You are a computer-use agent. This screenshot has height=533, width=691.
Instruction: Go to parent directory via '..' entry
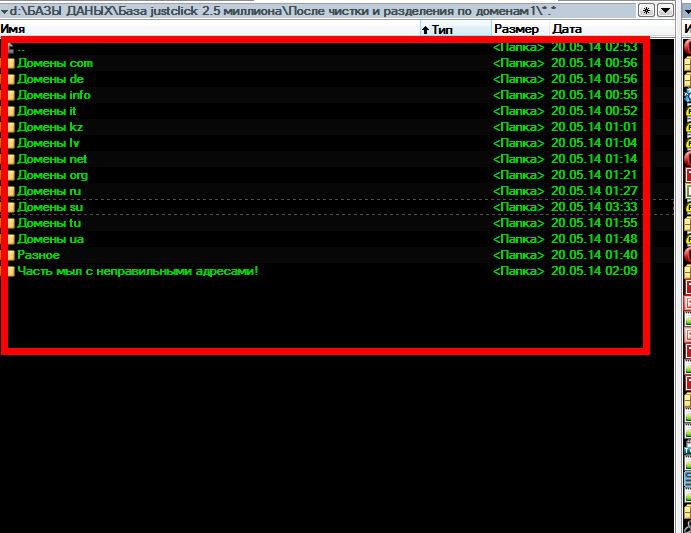click(21, 48)
